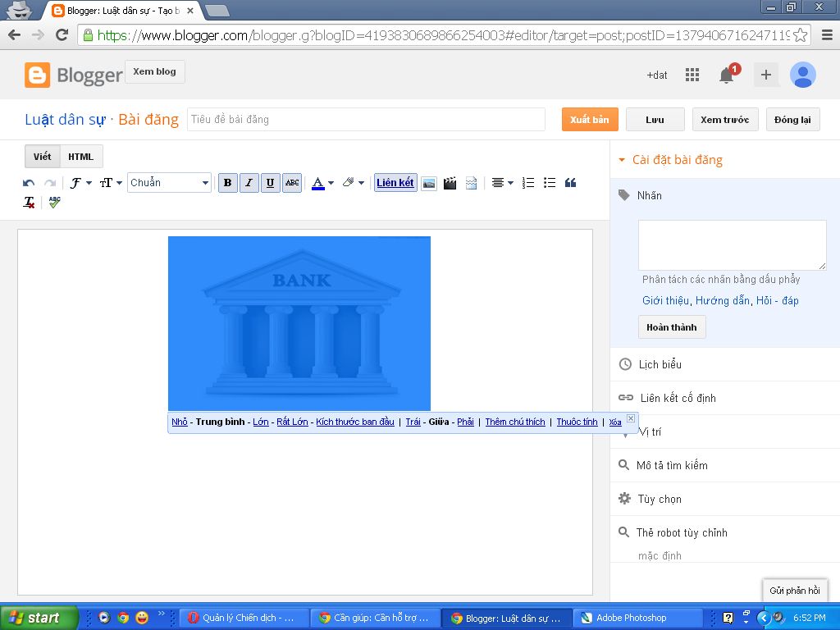
Task: Insert a jump break
Action: click(x=471, y=183)
